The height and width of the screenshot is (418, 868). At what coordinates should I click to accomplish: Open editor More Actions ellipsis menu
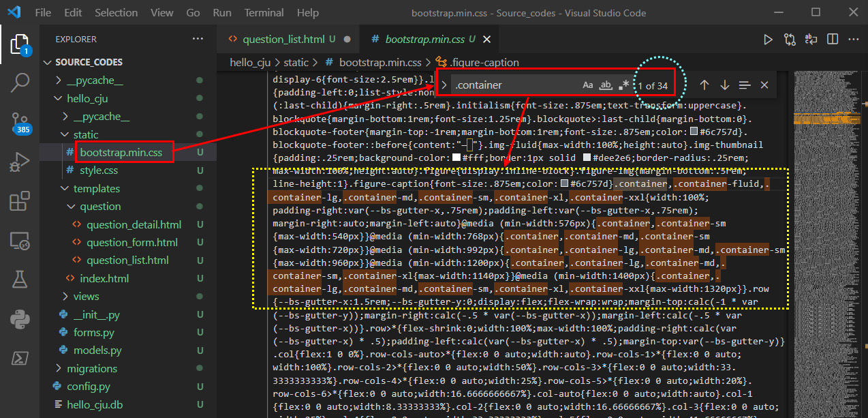(853, 40)
